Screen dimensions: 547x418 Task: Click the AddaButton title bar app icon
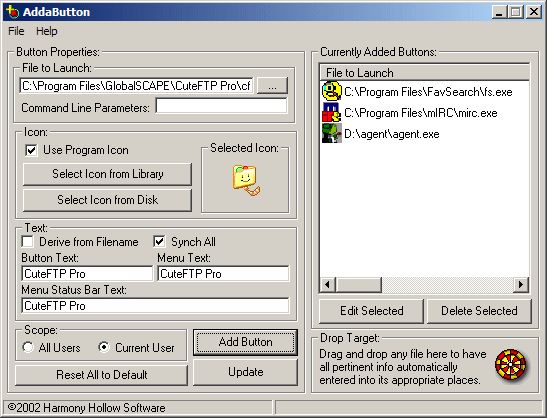(12, 12)
